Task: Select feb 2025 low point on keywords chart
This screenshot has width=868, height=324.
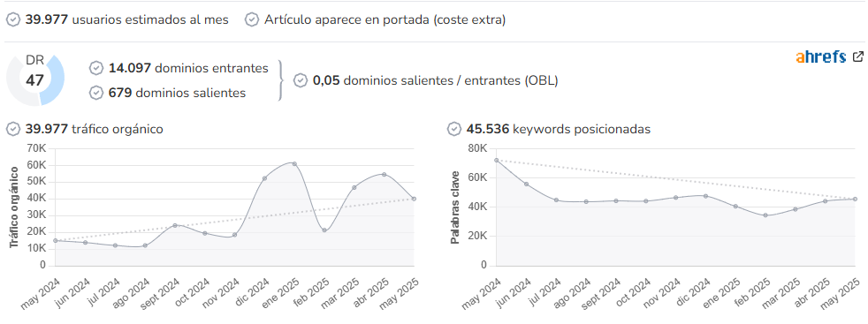Action: 765,215
